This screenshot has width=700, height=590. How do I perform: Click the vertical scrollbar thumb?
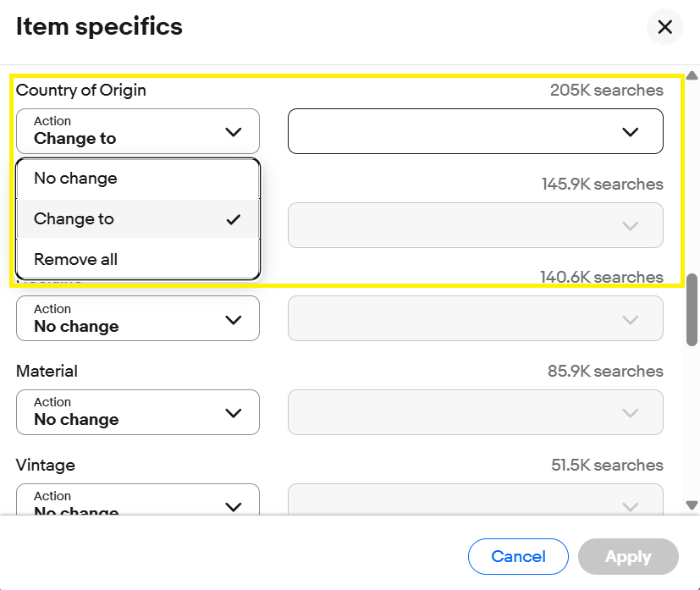pyautogui.click(x=692, y=309)
